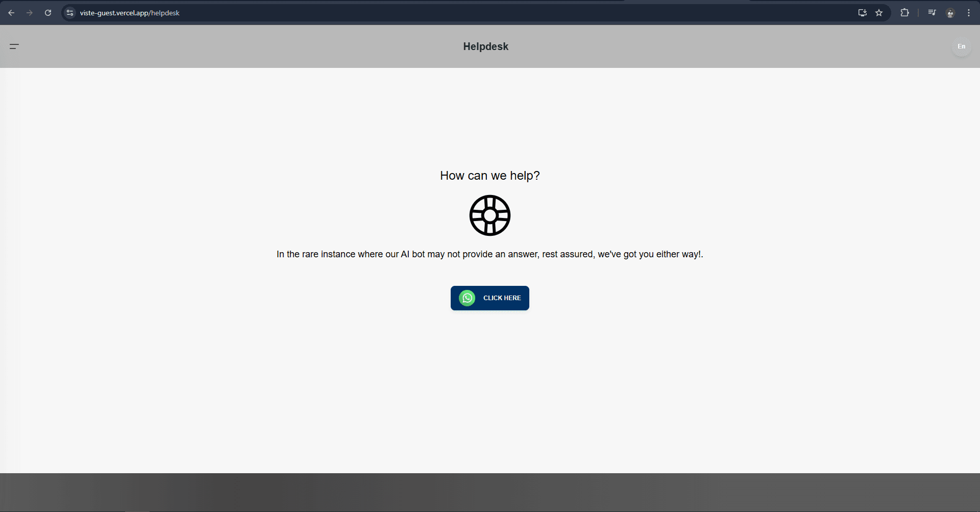The height and width of the screenshot is (512, 980).
Task: Click the browser back arrow
Action: pos(11,13)
